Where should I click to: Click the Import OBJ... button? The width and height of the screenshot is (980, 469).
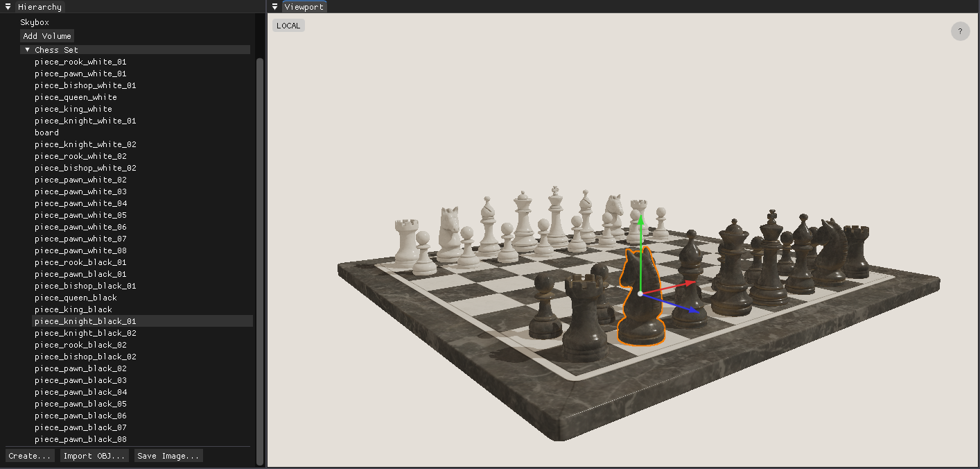tap(94, 456)
